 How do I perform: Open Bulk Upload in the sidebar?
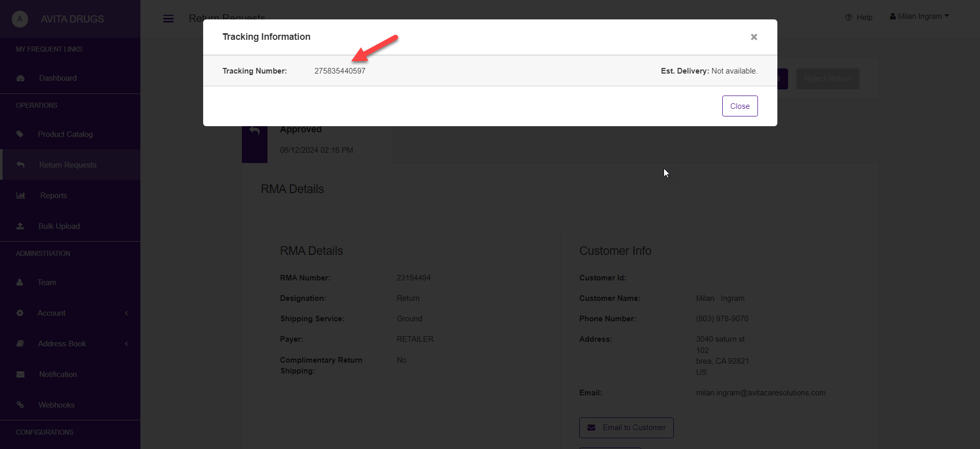70,226
